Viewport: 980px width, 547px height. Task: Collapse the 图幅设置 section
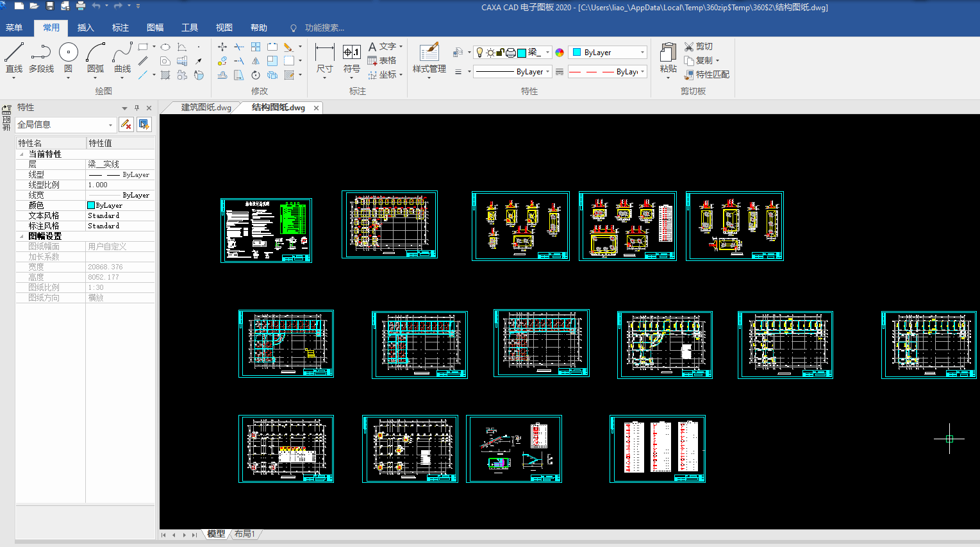tap(21, 236)
